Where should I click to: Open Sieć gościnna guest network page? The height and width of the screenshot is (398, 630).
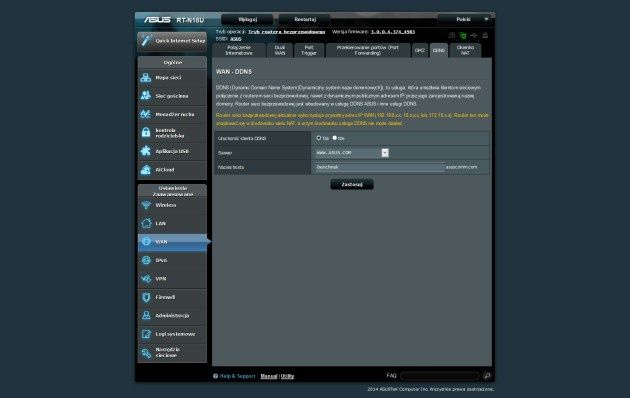click(172, 96)
